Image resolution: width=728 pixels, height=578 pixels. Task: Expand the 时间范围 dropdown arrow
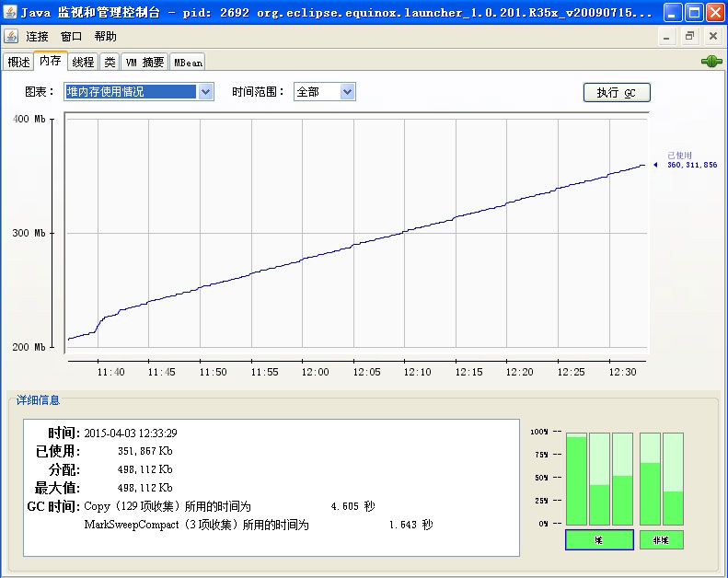pos(347,92)
